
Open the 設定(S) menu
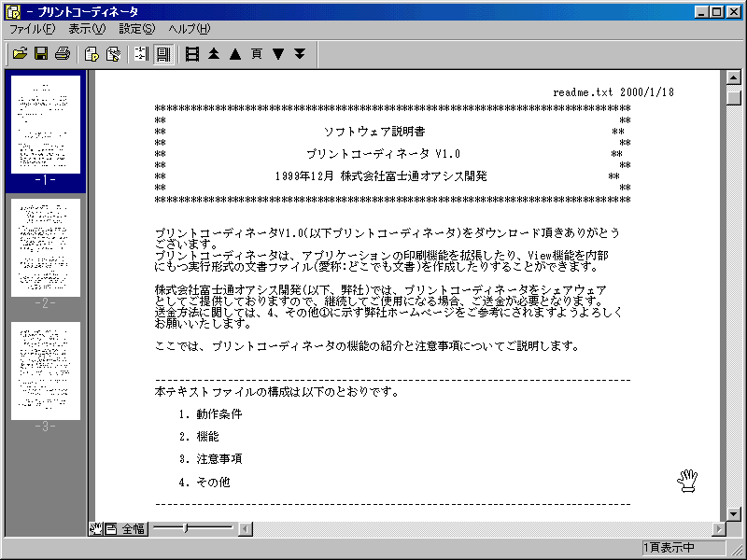[x=136, y=29]
